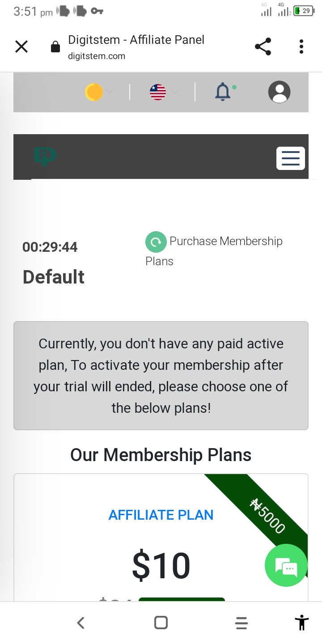The image size is (322, 644).
Task: Tap the ₦5000 price ribbon
Action: [267, 517]
